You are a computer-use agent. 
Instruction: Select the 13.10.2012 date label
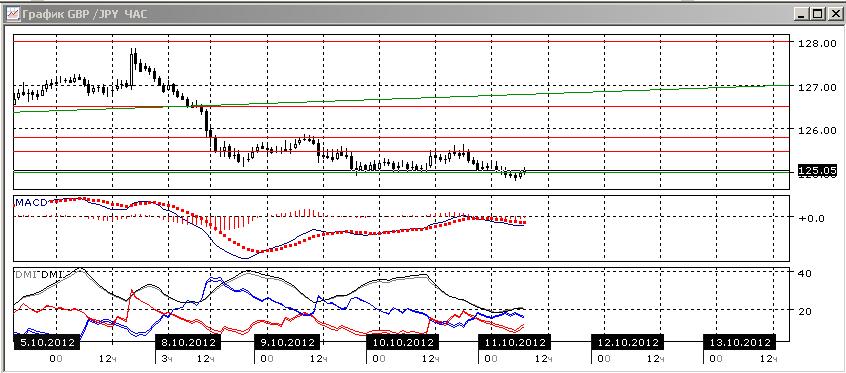(x=740, y=343)
